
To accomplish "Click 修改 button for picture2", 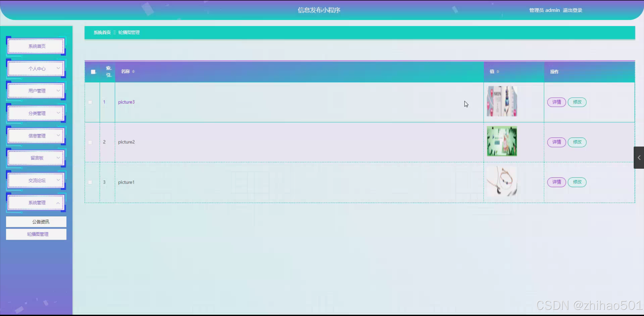I will click(x=577, y=142).
